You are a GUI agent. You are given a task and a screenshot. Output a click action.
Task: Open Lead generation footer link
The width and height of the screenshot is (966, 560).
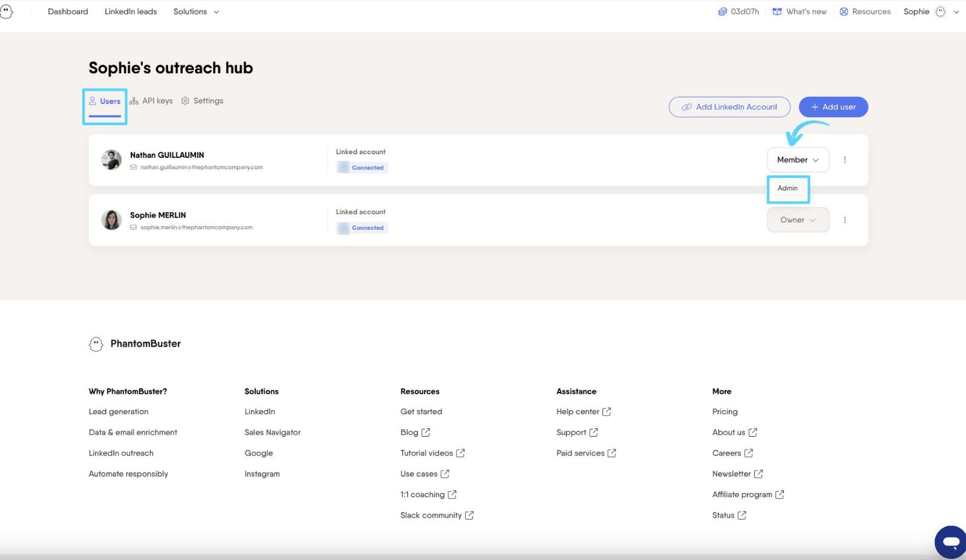click(119, 412)
